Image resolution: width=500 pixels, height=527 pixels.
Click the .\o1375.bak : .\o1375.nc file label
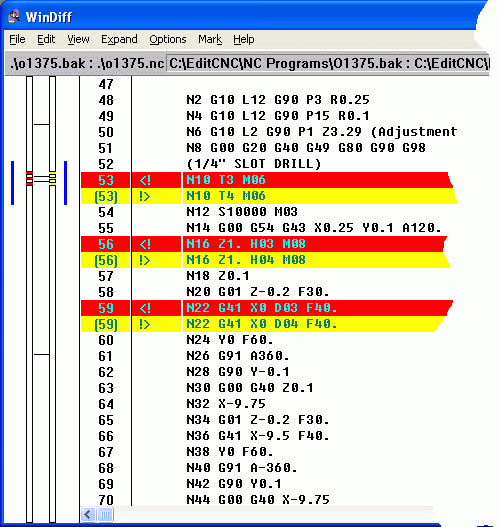pos(87,63)
